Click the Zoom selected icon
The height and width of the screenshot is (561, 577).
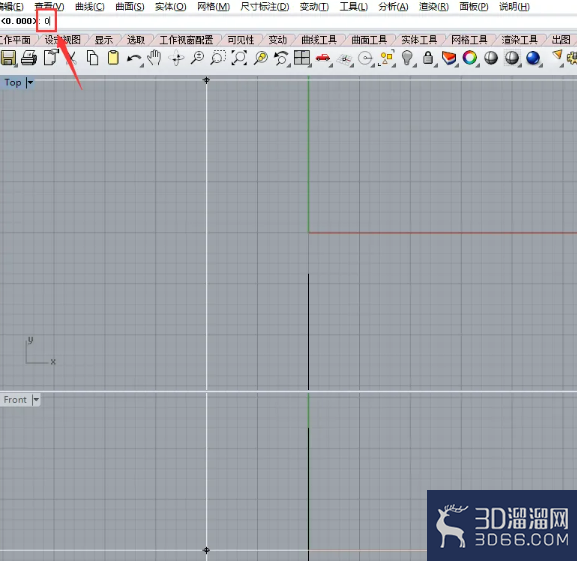261,58
